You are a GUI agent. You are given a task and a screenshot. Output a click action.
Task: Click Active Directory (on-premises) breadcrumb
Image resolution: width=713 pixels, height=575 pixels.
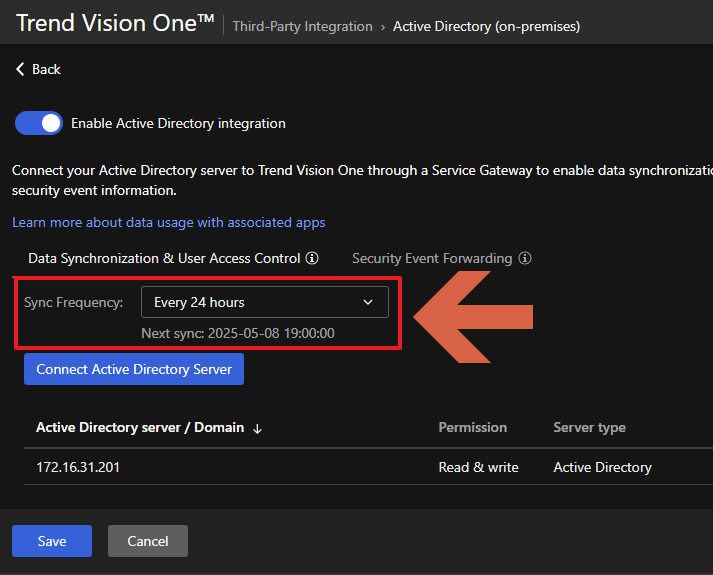pyautogui.click(x=486, y=26)
